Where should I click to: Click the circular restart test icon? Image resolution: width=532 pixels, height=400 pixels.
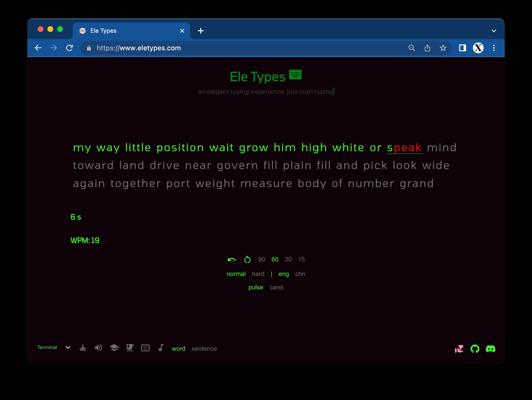tap(247, 260)
